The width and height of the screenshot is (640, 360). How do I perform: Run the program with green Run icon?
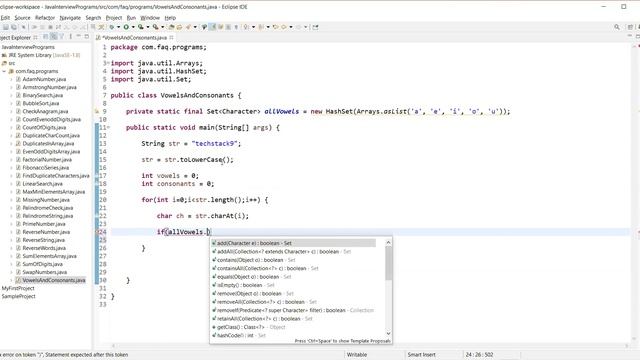[x=126, y=27]
